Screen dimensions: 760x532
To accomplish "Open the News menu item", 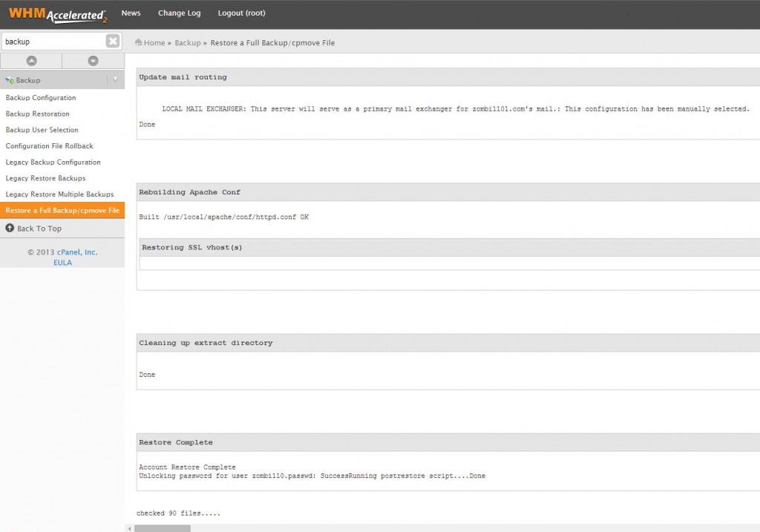I will point(131,13).
